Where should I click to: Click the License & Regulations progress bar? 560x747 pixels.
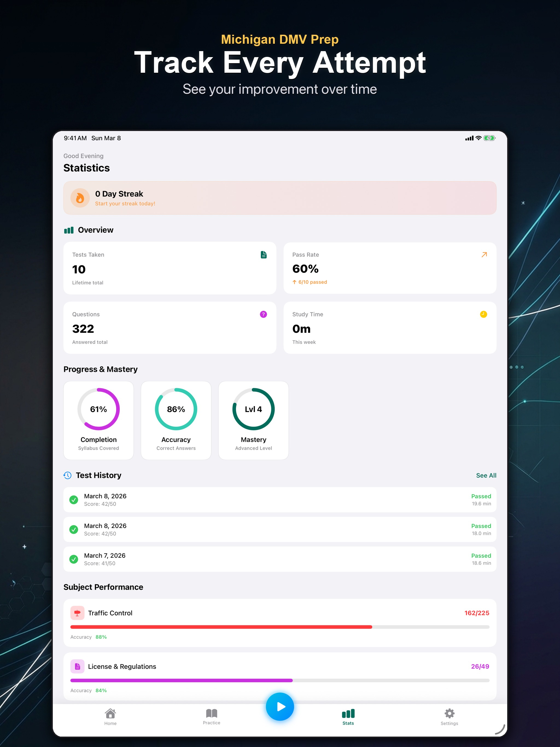pos(280,681)
